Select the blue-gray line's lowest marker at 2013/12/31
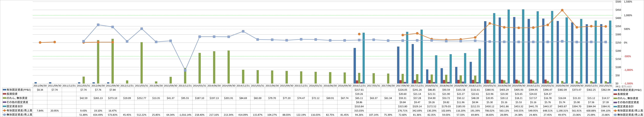 (x=185, y=70)
